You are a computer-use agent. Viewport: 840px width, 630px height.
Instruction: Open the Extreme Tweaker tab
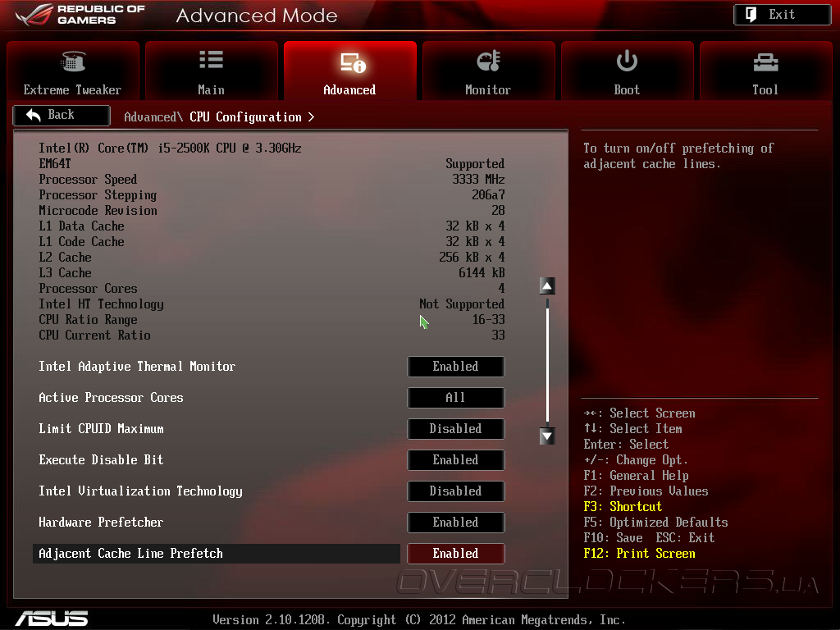click(x=73, y=71)
